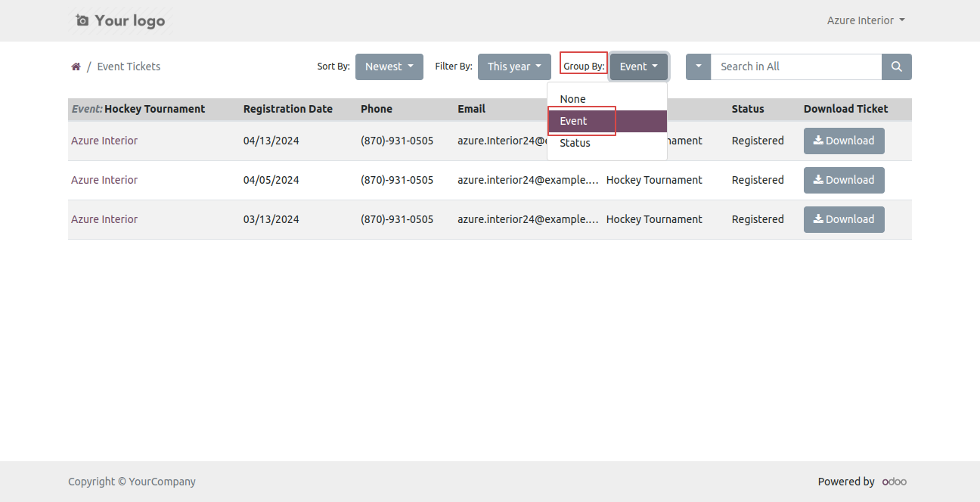The width and height of the screenshot is (980, 502).
Task: Download ticket registered 04/13/2024
Action: 844,141
